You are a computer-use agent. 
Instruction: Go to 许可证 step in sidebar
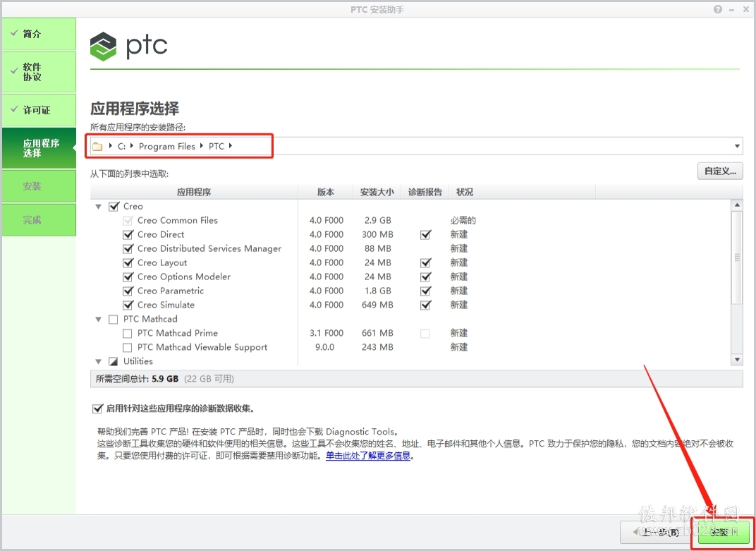pos(39,110)
